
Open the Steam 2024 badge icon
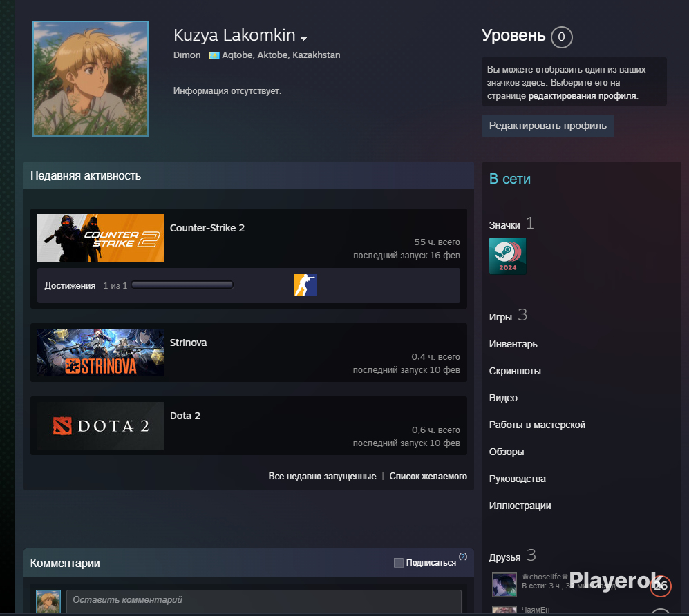pos(507,256)
